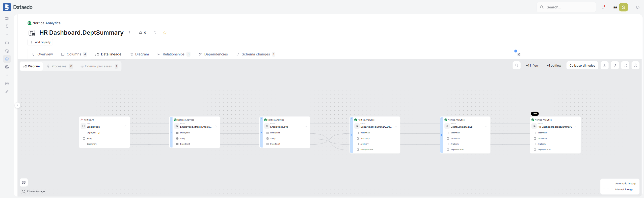Open the business glossary book icon
This screenshot has width=644, height=198.
click(x=7, y=43)
